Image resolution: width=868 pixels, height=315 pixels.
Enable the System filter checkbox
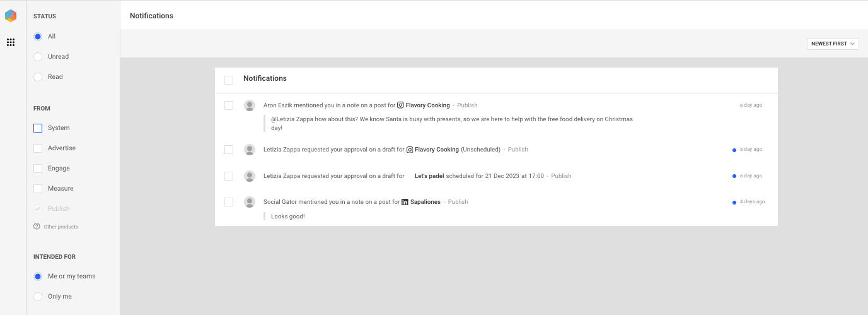38,128
